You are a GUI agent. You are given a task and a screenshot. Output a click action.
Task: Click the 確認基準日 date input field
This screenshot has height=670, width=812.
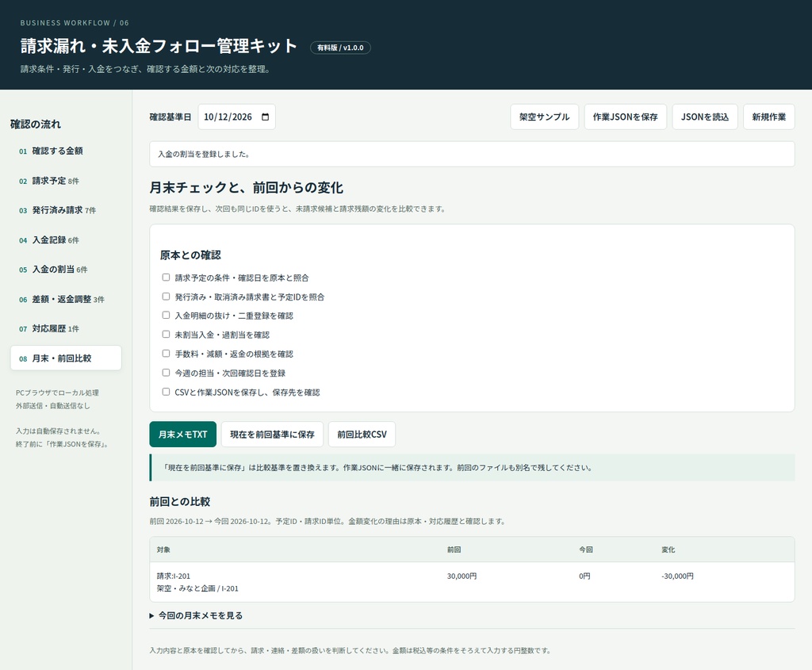[x=236, y=117]
